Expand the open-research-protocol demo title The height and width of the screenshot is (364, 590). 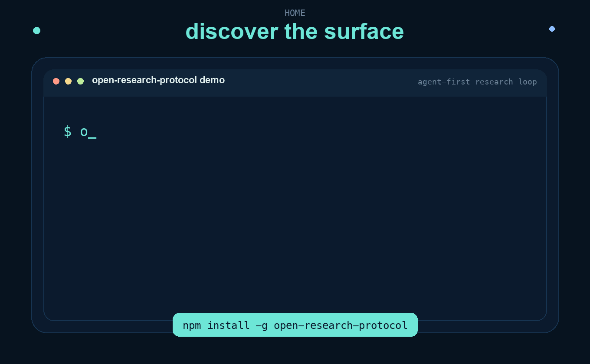click(x=158, y=80)
